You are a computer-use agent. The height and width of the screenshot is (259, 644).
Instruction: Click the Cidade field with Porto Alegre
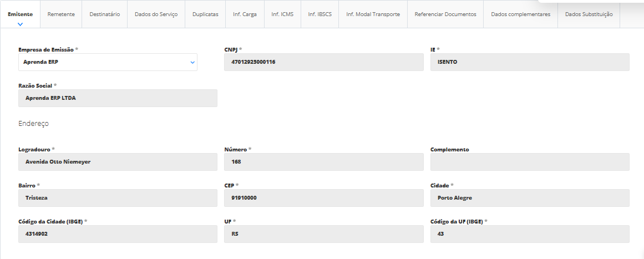point(530,198)
